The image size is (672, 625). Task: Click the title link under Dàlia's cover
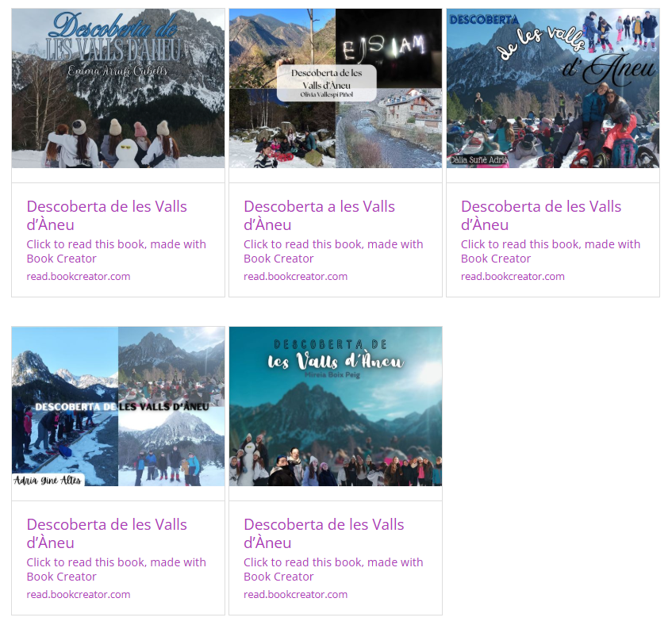click(541, 216)
